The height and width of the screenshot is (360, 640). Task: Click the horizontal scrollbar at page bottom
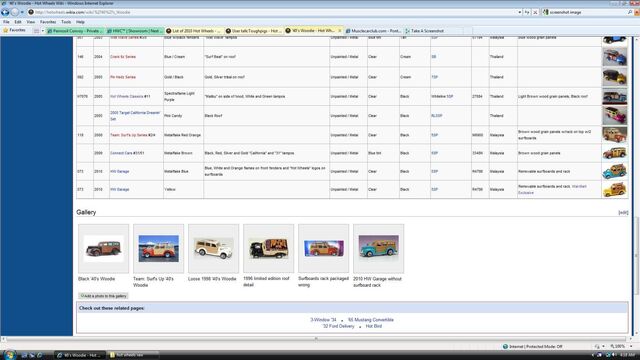coord(316,339)
